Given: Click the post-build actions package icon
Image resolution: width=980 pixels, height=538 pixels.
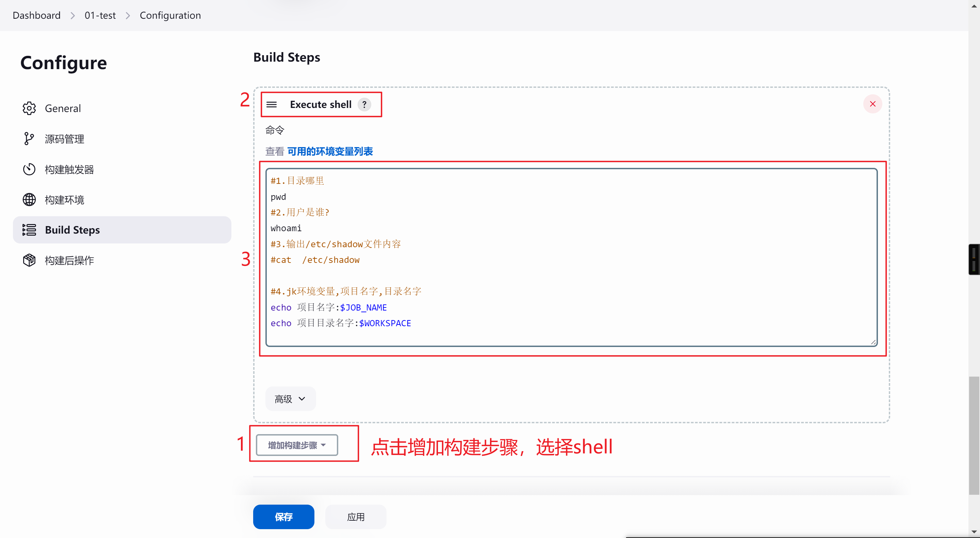Looking at the screenshot, I should pyautogui.click(x=29, y=260).
